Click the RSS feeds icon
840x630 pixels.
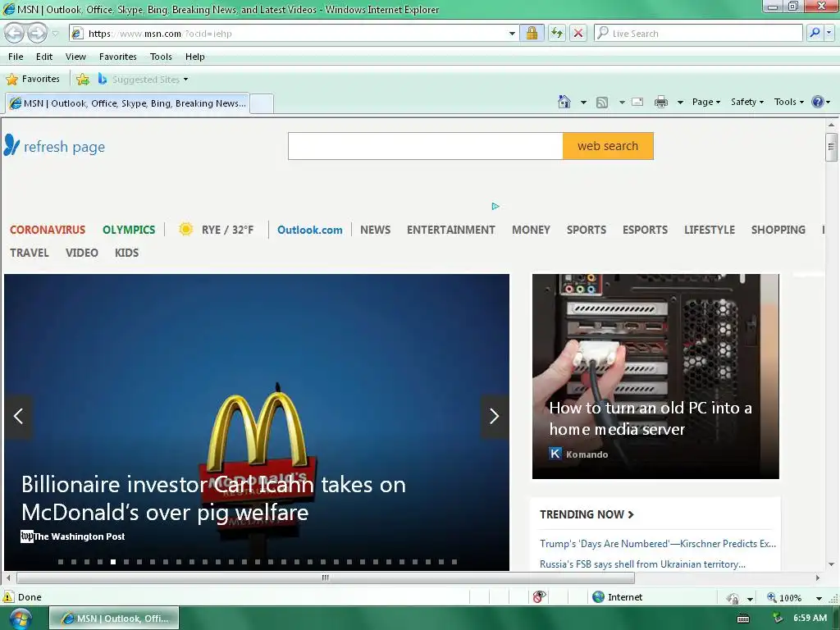pos(601,102)
